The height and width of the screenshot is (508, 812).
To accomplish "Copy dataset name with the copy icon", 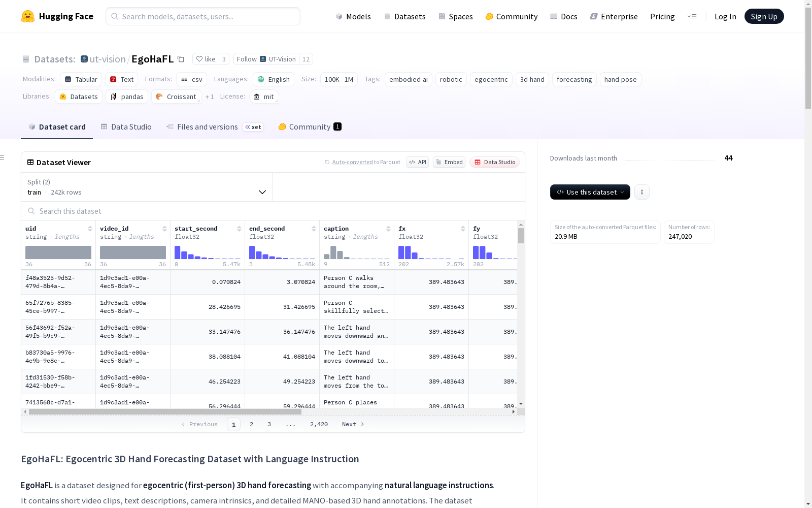I will (x=181, y=59).
